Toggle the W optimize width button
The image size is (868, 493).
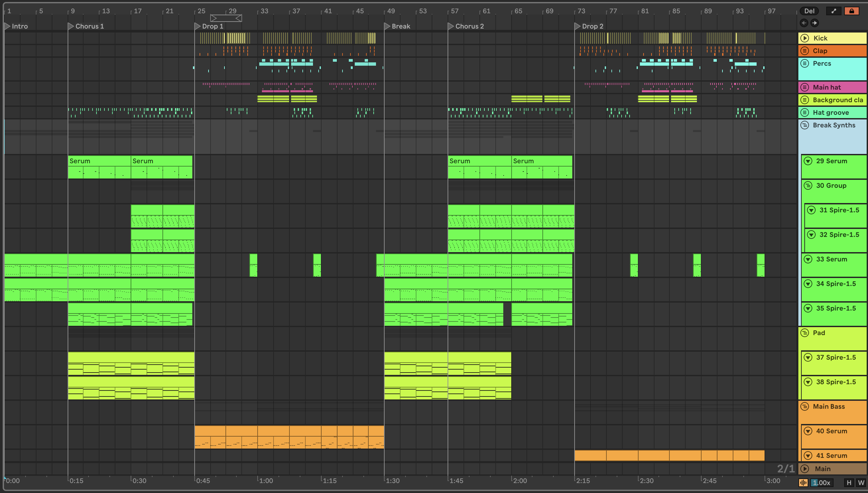[x=861, y=482]
